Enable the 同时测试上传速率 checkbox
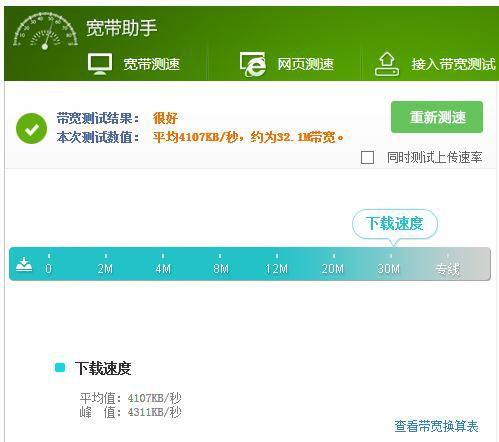The image size is (499, 442). 367,157
